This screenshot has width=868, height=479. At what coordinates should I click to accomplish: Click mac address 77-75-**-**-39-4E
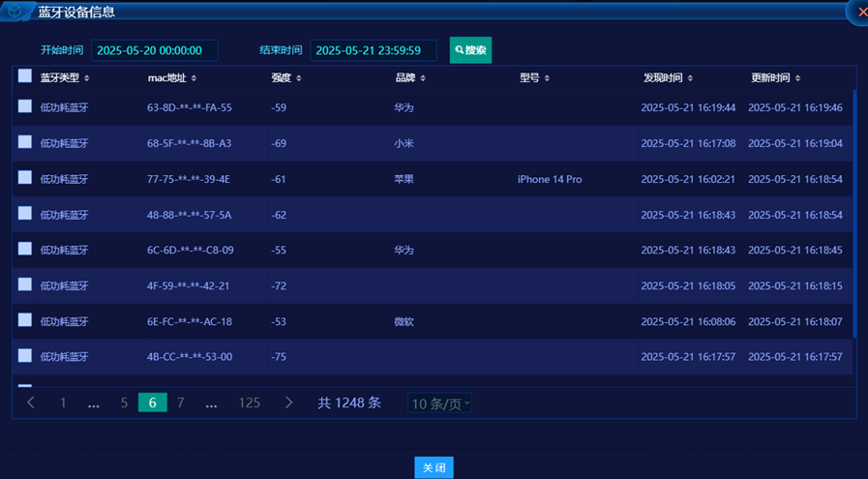[189, 179]
